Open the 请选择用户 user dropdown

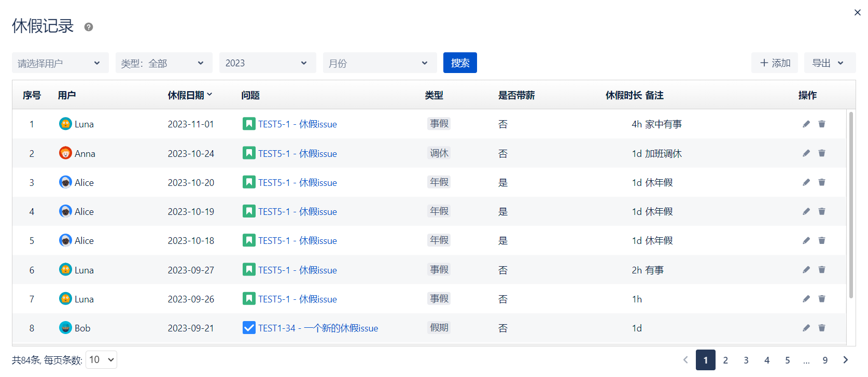[60, 63]
